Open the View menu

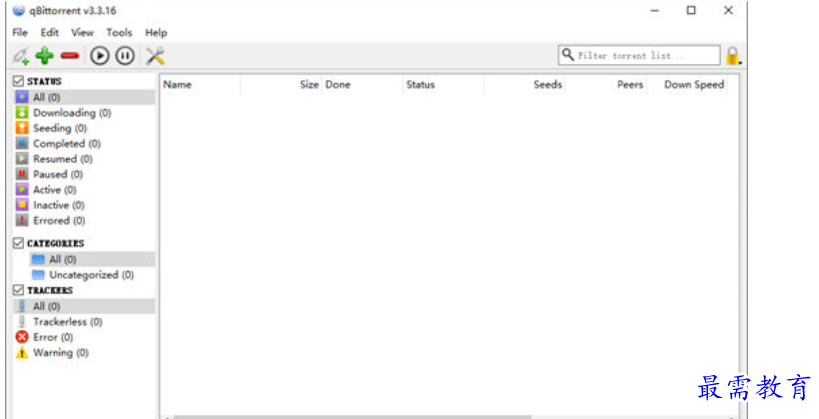click(x=83, y=32)
